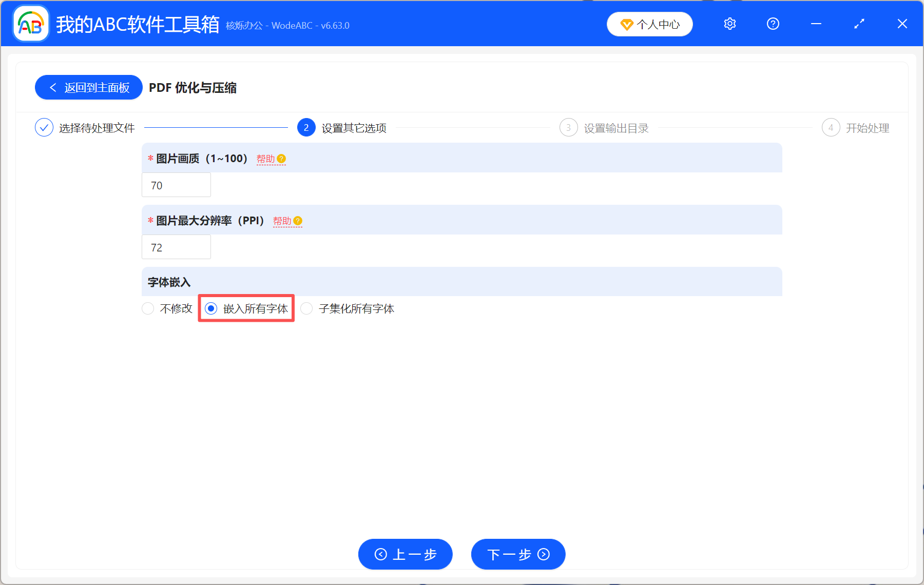Click the image quality input showing 70
This screenshot has width=924, height=585.
(x=176, y=185)
